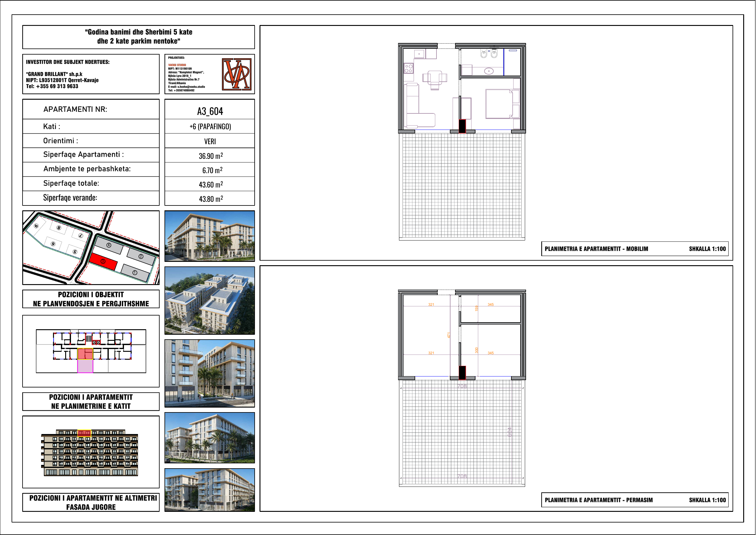
Task: Click the double bed in furnished plan
Action: 503,104
